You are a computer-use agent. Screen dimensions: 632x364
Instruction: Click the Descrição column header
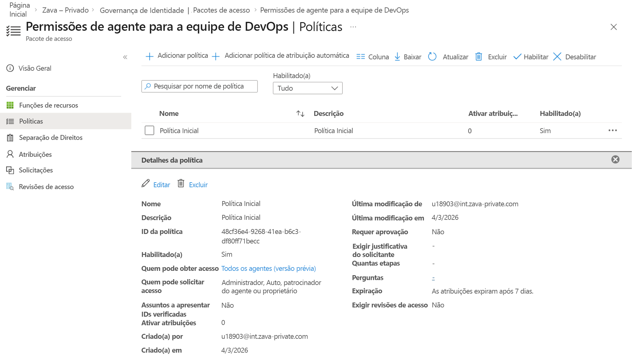(329, 113)
